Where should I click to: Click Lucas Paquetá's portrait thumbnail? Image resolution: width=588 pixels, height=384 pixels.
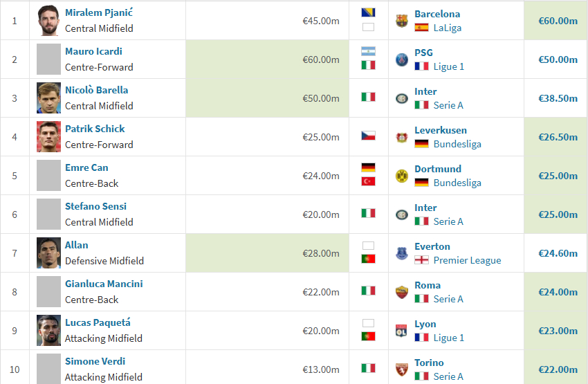click(48, 330)
